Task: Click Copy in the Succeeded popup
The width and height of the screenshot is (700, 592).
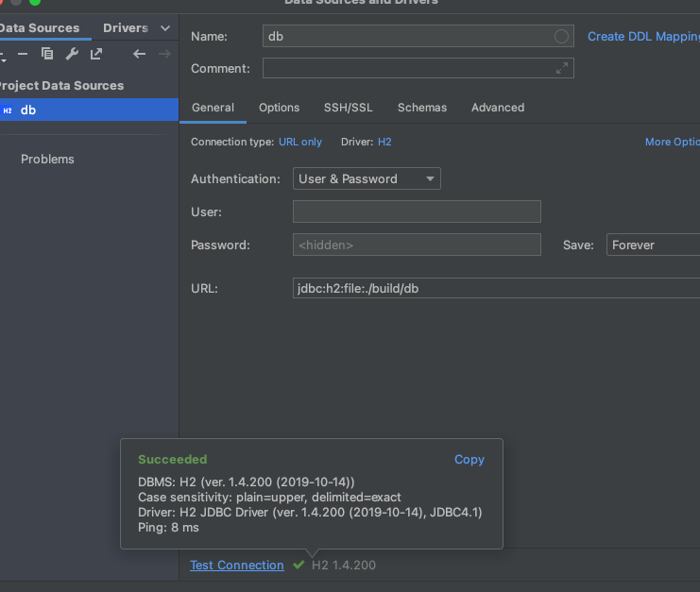Action: [x=469, y=460]
